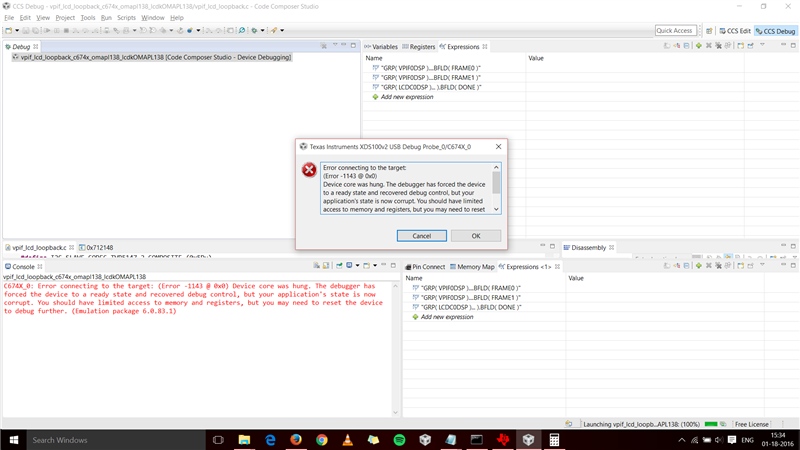800x450 pixels.
Task: Select LCDC0DSP DONE expression in upper Expressions panel
Action: 444,87
